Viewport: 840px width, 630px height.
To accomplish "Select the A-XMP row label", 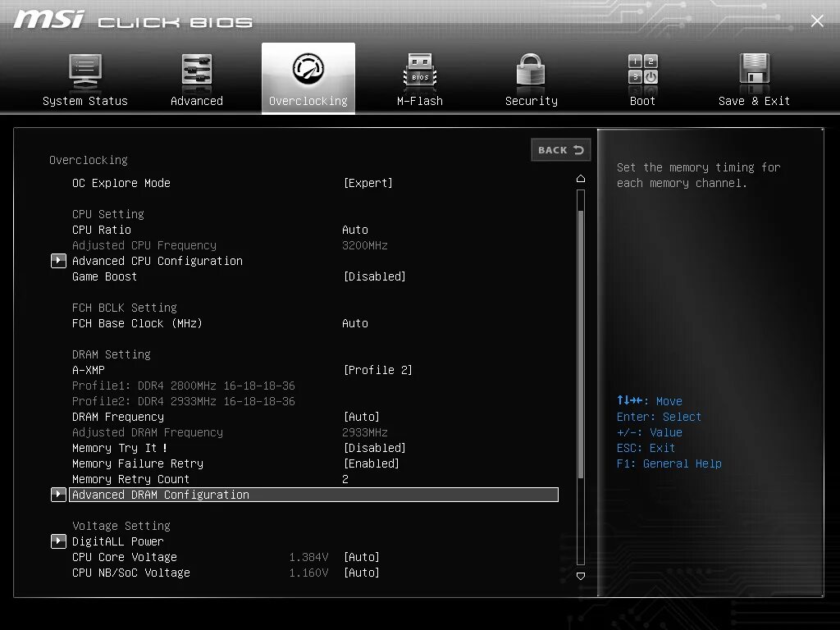I will tap(89, 370).
